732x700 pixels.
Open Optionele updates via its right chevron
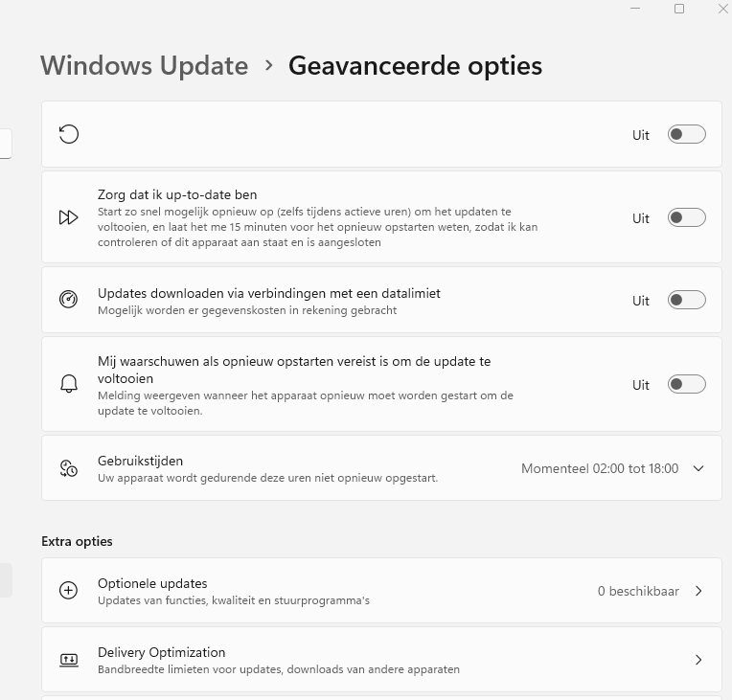(698, 591)
